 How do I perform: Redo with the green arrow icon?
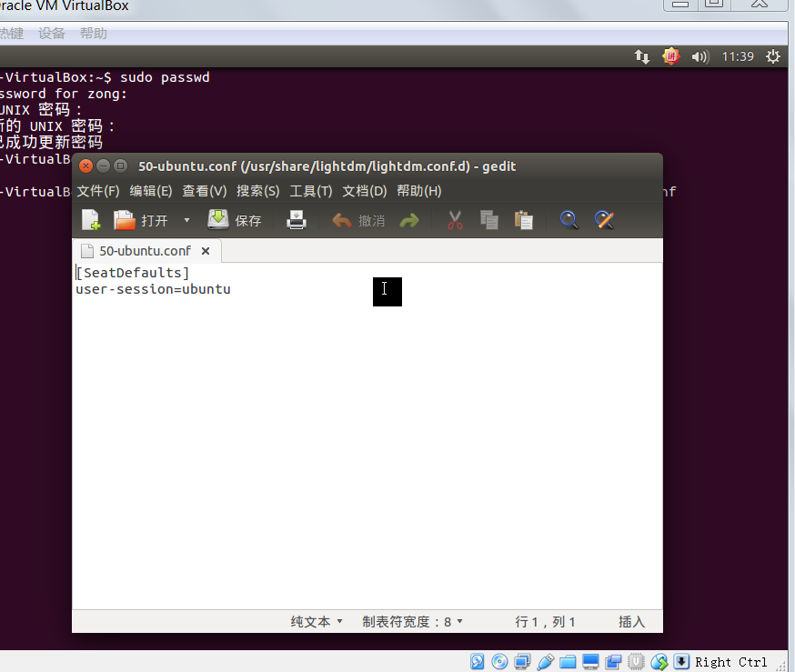pyautogui.click(x=409, y=220)
